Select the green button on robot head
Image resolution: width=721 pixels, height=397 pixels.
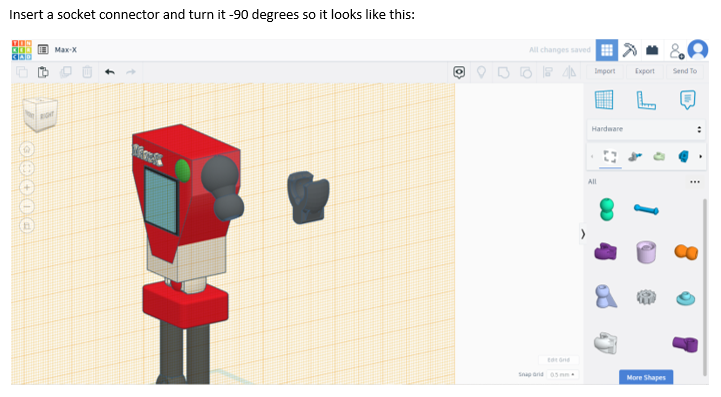click(183, 171)
